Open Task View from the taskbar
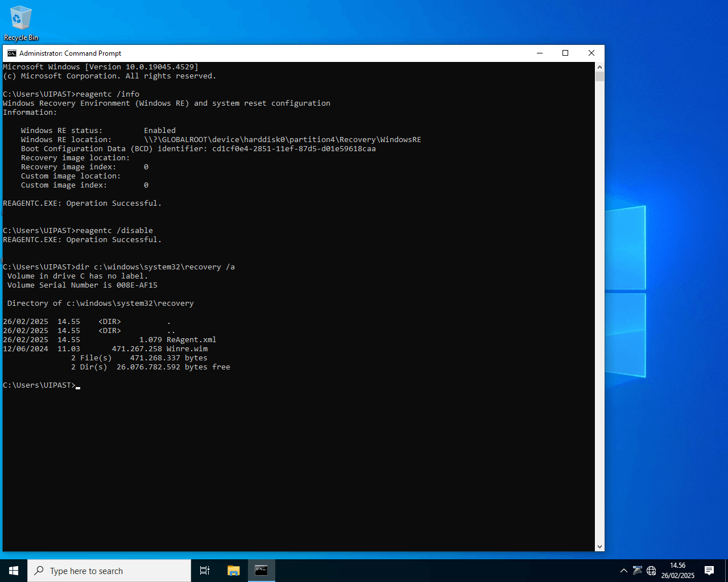728x582 pixels. point(205,571)
